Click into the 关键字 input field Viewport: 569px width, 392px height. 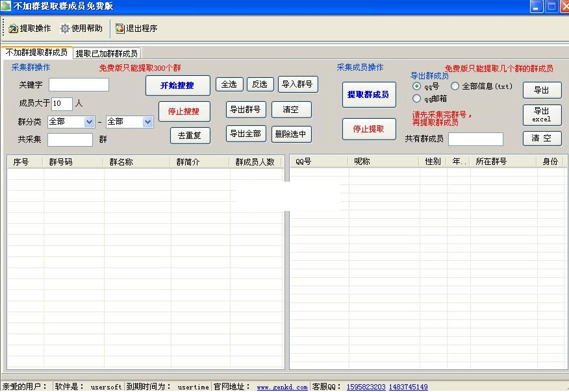click(x=79, y=85)
